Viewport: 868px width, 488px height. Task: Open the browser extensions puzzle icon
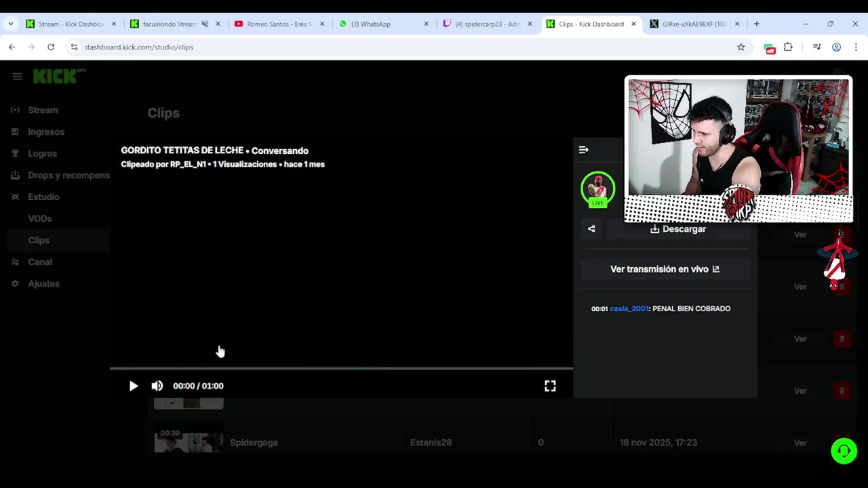pos(788,47)
